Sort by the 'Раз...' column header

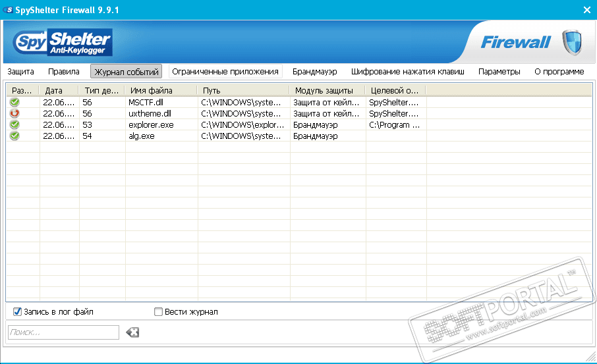coord(23,91)
